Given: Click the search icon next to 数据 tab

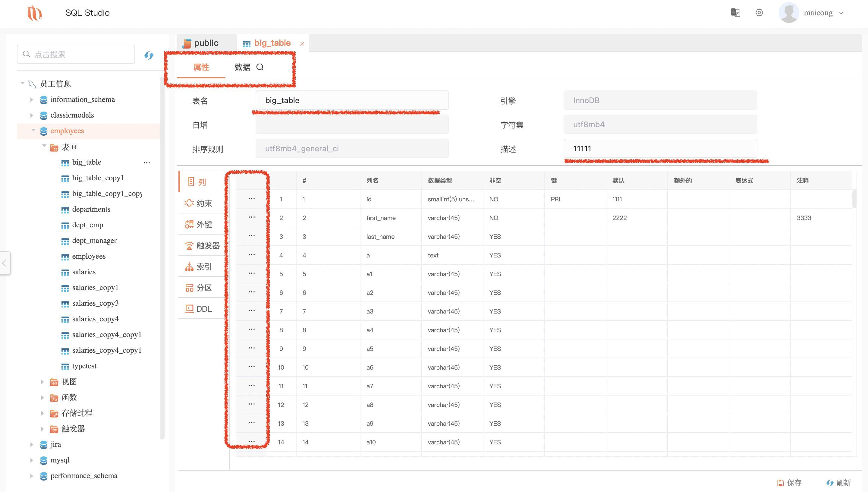Looking at the screenshot, I should pos(260,67).
